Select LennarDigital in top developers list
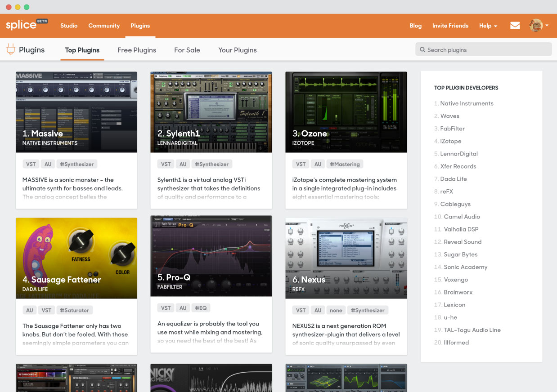Viewport: 557px width, 392px height. pyautogui.click(x=459, y=154)
